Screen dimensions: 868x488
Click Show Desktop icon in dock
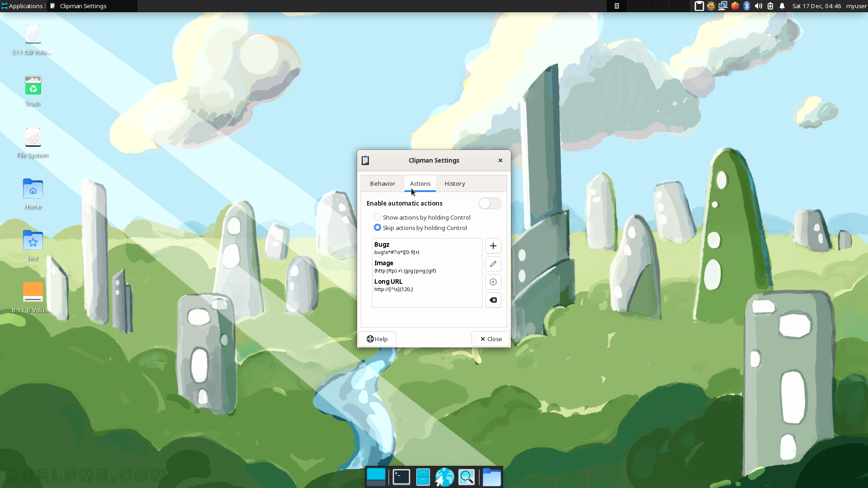click(x=376, y=477)
